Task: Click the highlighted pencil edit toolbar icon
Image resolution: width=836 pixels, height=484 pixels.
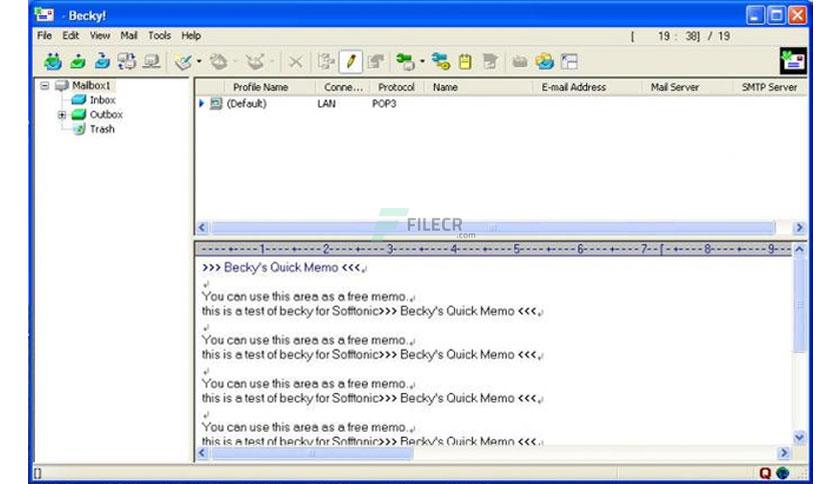Action: 351,62
